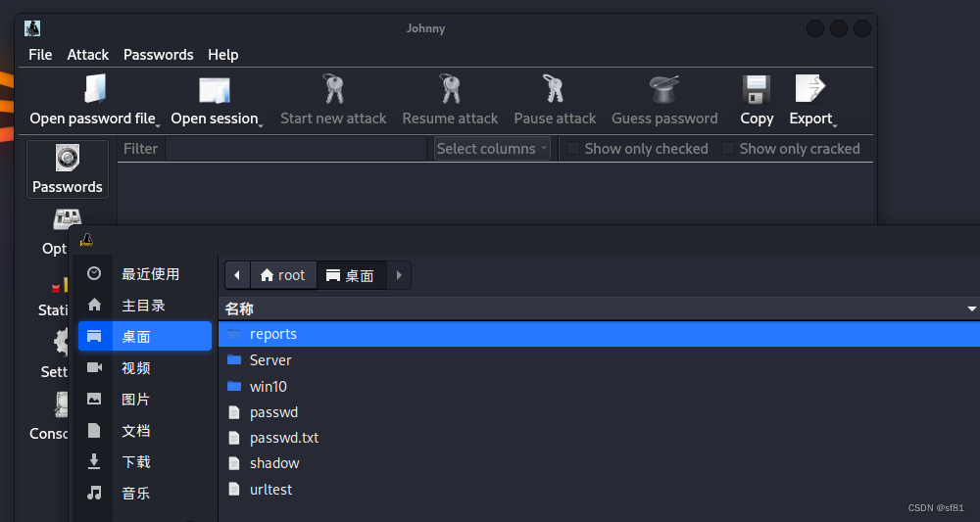Click the passwd file icon

point(234,412)
